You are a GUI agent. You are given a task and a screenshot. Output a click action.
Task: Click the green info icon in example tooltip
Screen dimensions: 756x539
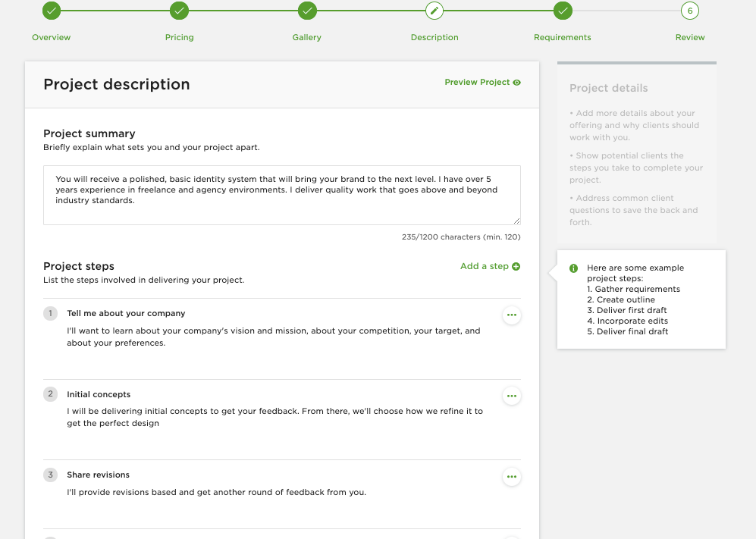point(573,268)
